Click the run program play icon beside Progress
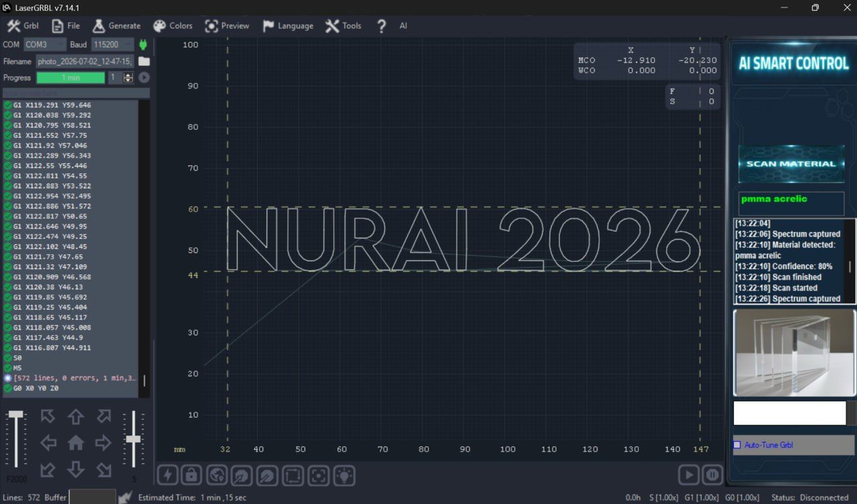The width and height of the screenshot is (857, 504). tap(143, 78)
